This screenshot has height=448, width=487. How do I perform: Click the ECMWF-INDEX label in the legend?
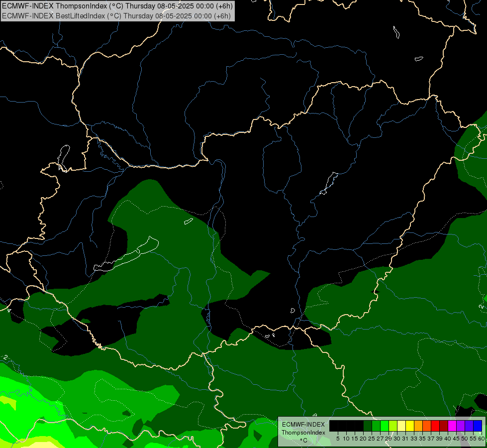[x=303, y=425]
